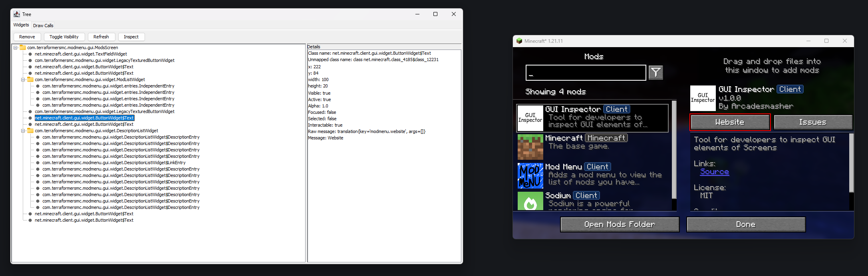868x276 pixels.
Task: Click the 'By Arcadesmasher' author text
Action: (x=756, y=106)
